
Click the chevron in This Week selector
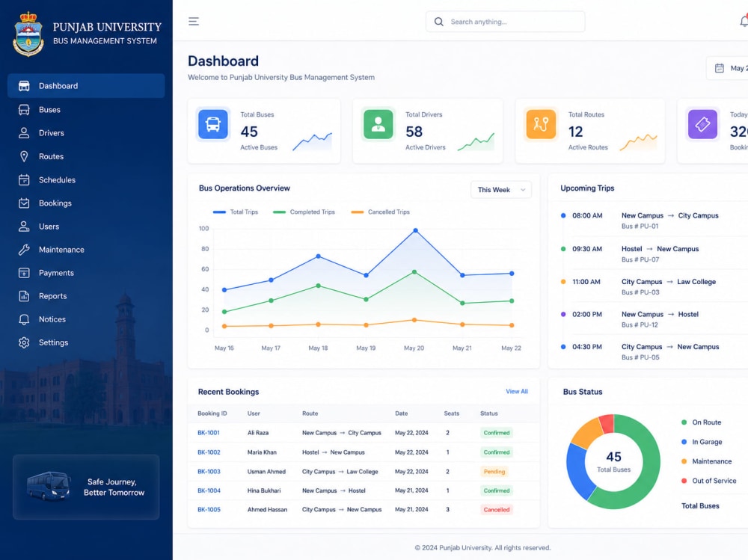tap(523, 190)
